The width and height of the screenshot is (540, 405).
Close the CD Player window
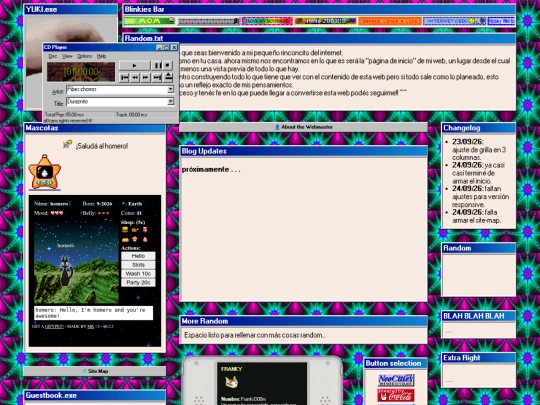click(174, 47)
